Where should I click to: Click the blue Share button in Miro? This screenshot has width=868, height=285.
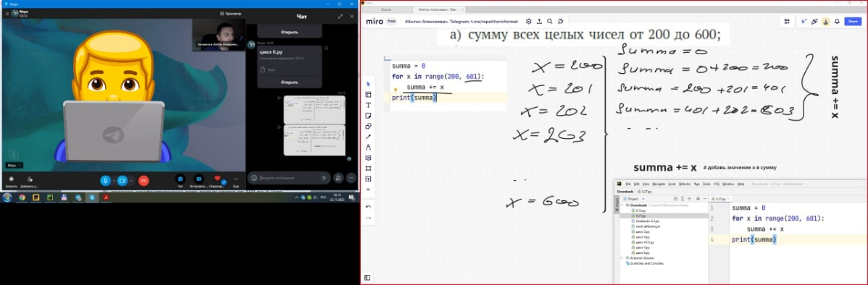click(853, 22)
